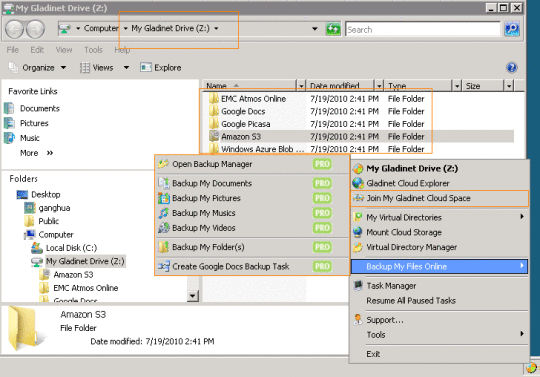Click the Gladinet system tray icon
Screen dimensions: 540x377
tap(531, 368)
